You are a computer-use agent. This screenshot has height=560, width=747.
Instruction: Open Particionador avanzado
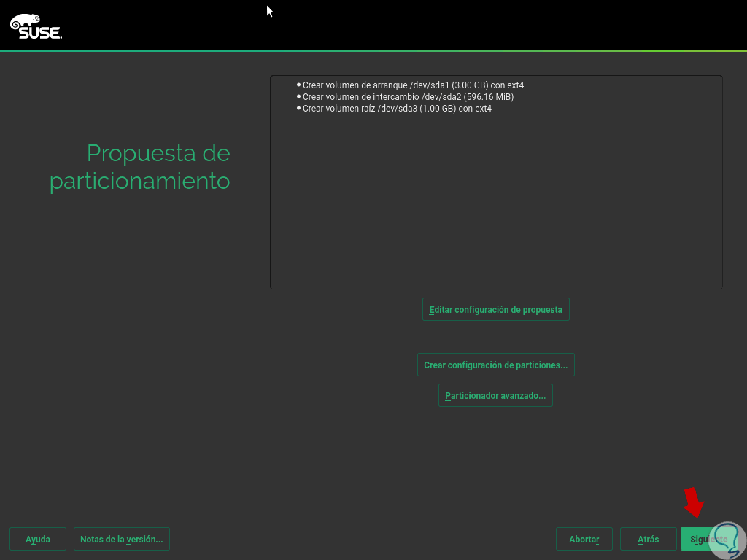click(x=495, y=395)
